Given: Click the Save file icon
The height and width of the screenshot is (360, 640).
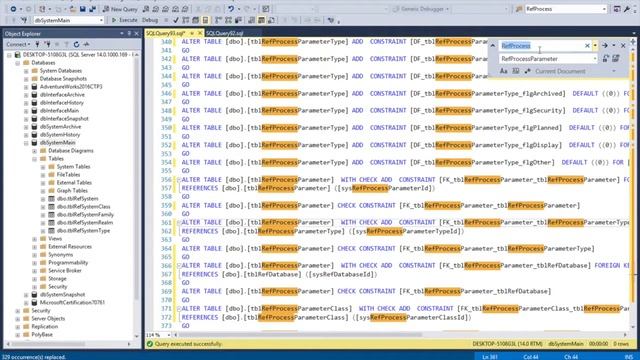Looking at the screenshot, I should 83,9.
